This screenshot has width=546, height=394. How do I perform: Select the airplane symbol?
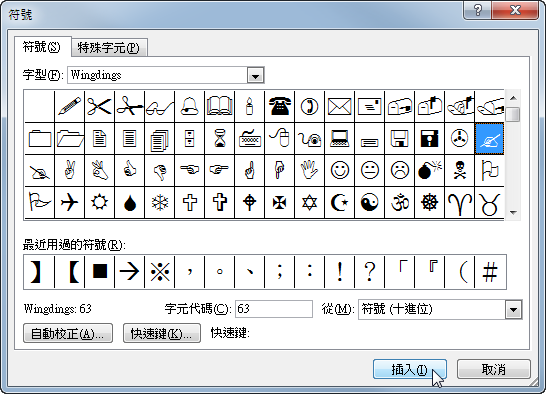[x=70, y=202]
